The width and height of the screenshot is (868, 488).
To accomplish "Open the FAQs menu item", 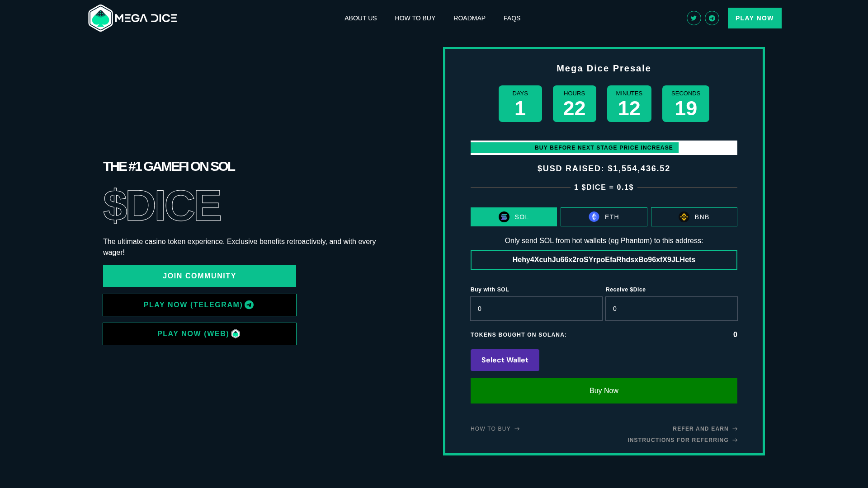I will click(512, 18).
